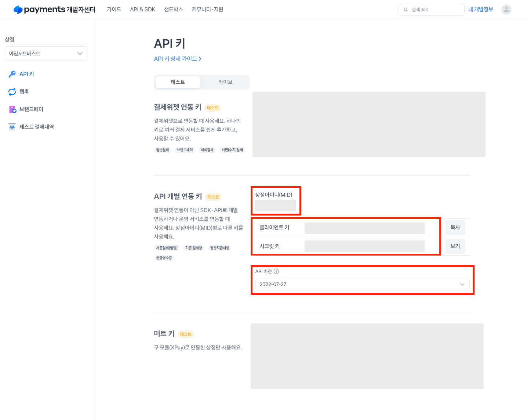The image size is (527, 420).
Task: Click the 정산지급대행 tag
Action: (x=219, y=248)
